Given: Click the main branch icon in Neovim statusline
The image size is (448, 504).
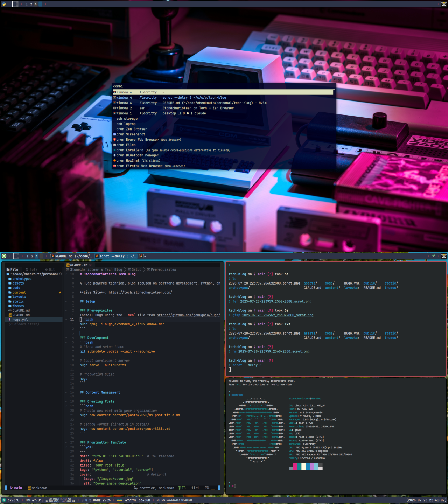Looking at the screenshot, I should tap(12, 488).
